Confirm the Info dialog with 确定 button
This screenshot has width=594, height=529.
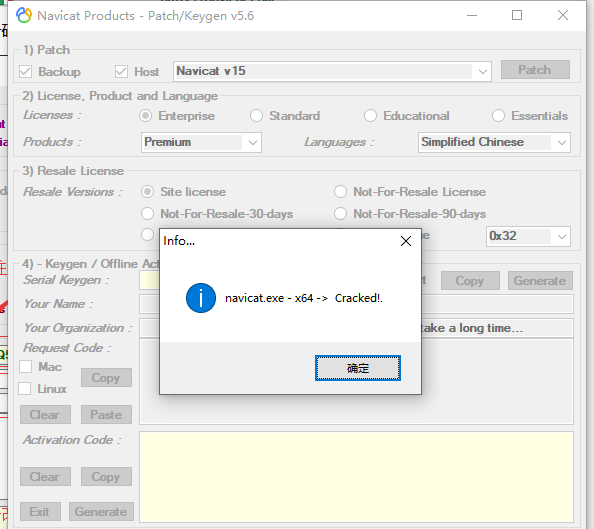coord(358,368)
